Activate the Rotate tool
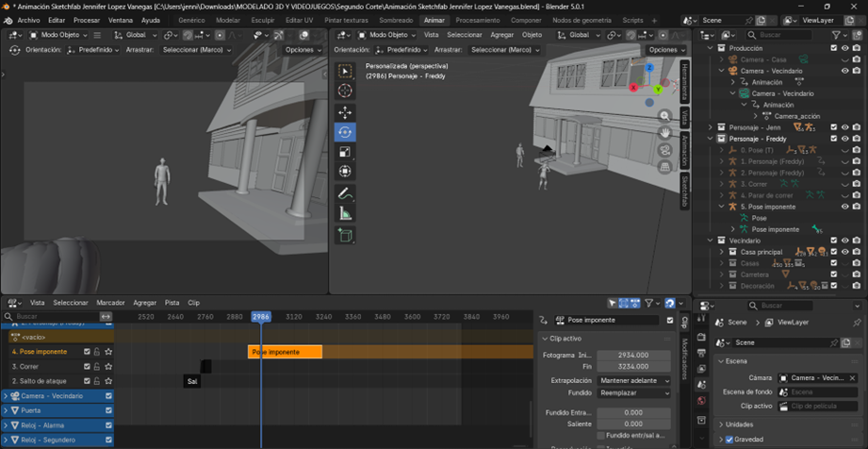 [345, 132]
